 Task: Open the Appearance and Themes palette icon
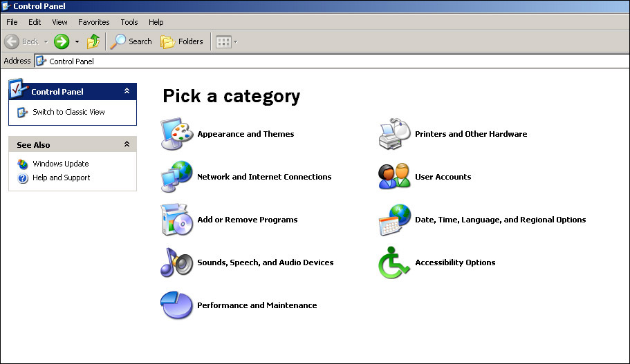click(177, 134)
